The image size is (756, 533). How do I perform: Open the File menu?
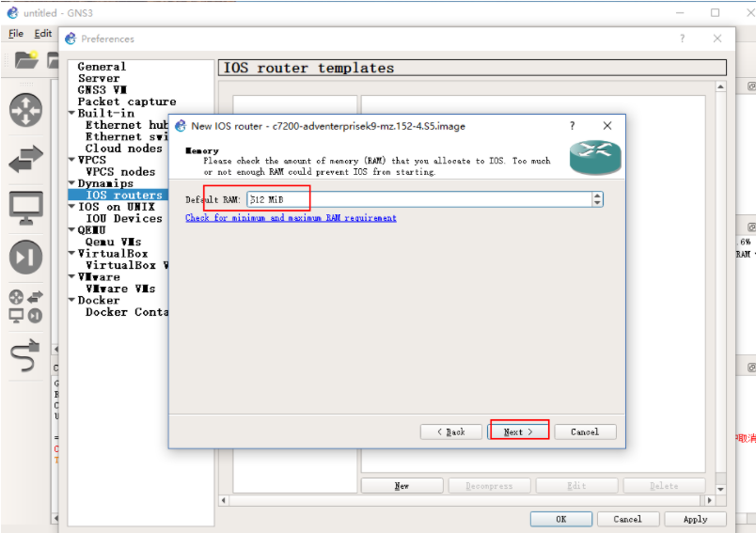pyautogui.click(x=16, y=34)
